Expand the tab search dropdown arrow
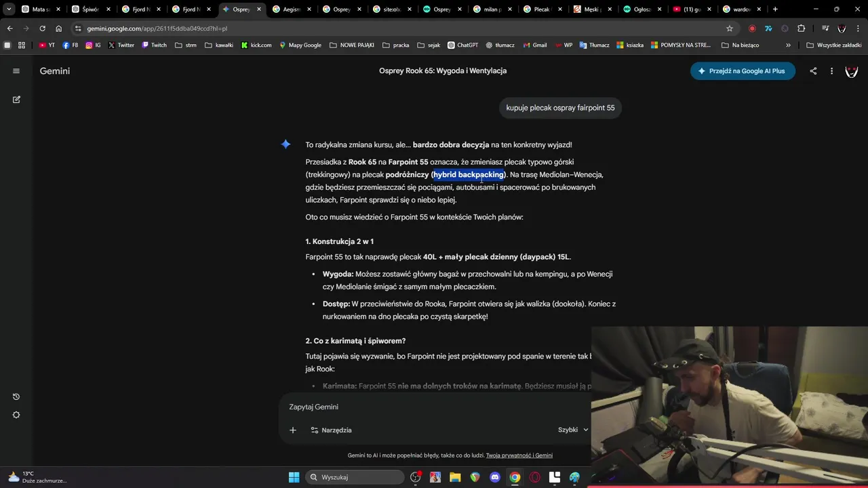 point(9,9)
